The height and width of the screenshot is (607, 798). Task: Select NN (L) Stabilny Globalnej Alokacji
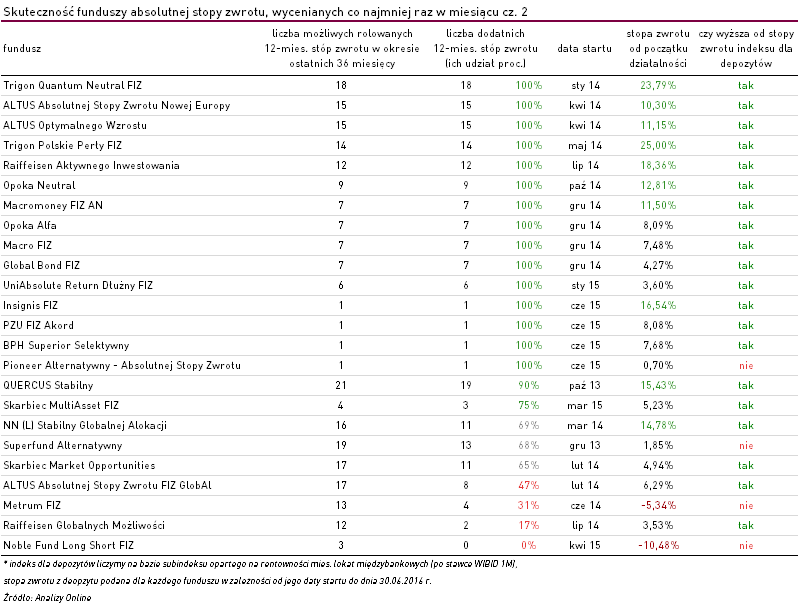(85, 425)
